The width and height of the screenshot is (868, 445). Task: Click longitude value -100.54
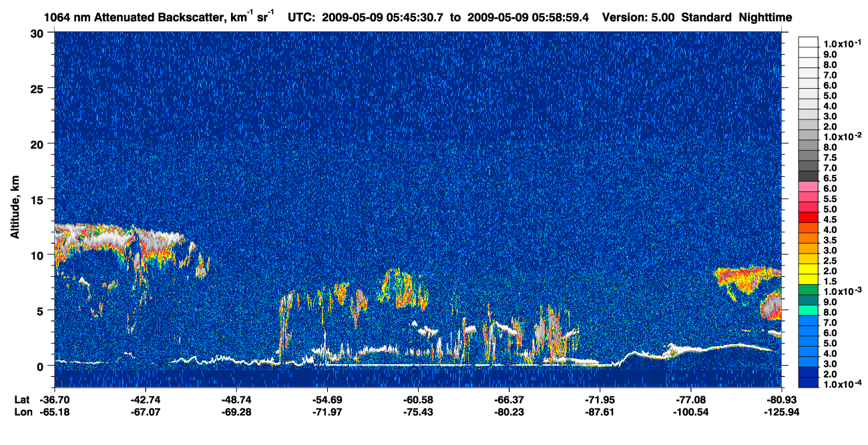click(x=691, y=412)
